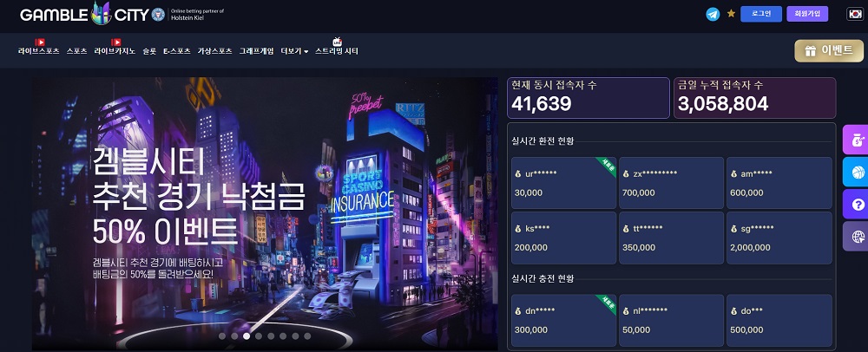Open the 스트리밍 시티 live menu
Image resolution: width=868 pixels, height=352 pixels.
337,51
